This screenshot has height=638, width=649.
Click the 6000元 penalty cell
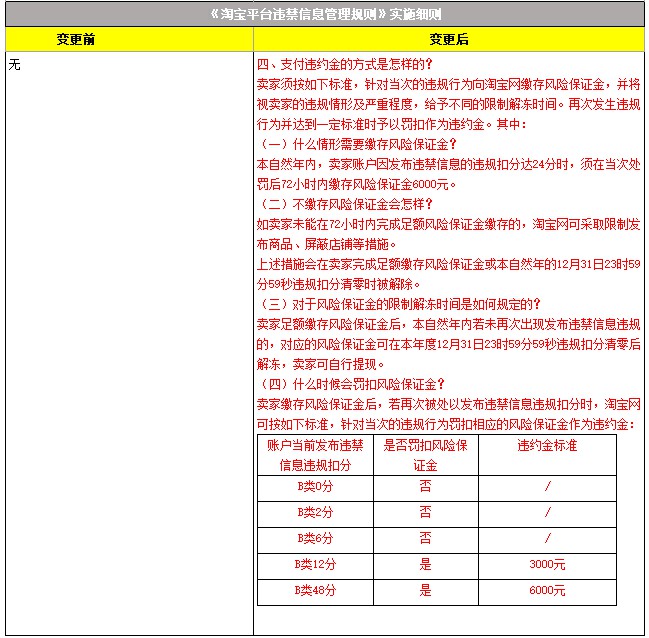click(547, 590)
